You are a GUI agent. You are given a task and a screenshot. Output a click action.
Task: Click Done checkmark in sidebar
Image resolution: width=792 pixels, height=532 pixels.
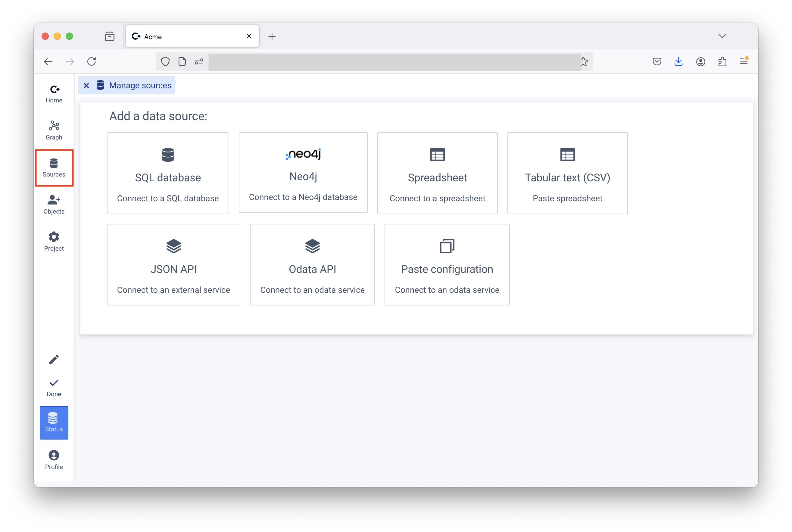pos(54,383)
